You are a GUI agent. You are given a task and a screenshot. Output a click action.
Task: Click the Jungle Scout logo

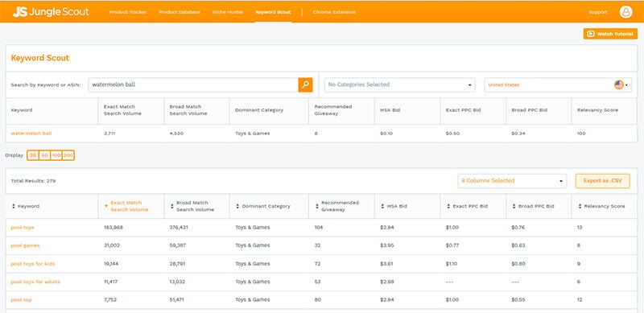[51, 12]
